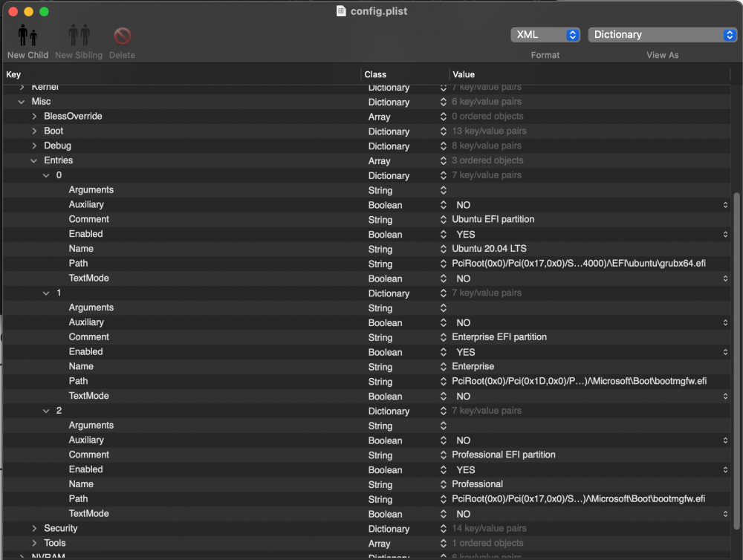Image resolution: width=743 pixels, height=560 pixels.
Task: Click class stepper for Tools row
Action: click(x=443, y=543)
